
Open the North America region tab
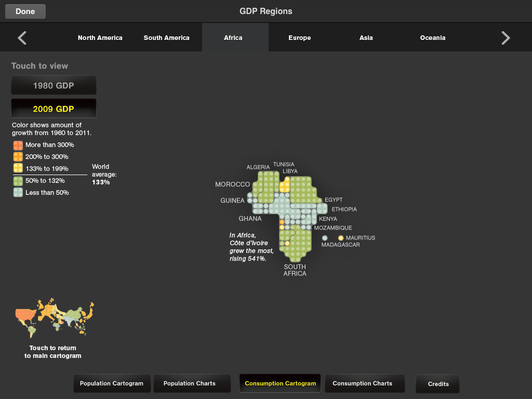point(100,38)
